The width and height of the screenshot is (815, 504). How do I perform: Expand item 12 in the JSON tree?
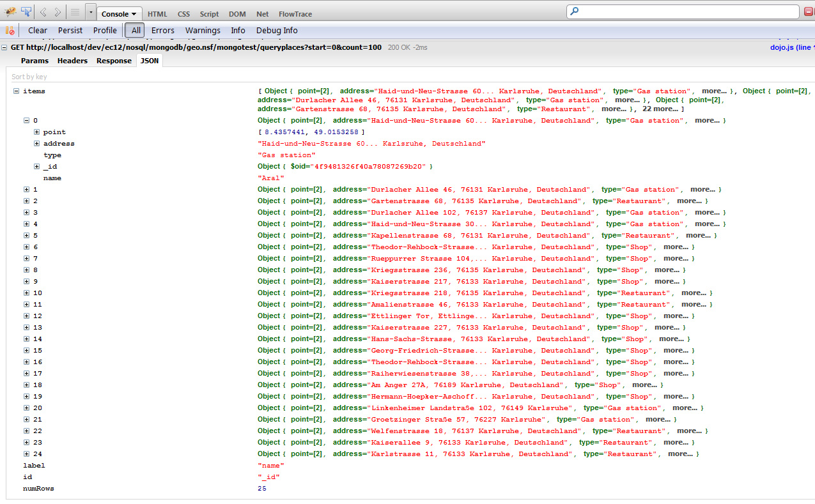(27, 316)
